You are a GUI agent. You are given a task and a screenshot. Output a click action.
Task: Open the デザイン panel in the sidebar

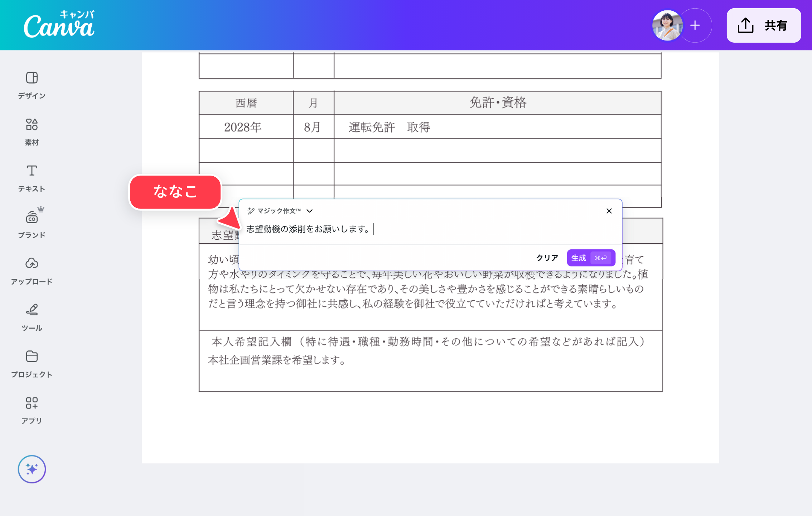pos(32,85)
